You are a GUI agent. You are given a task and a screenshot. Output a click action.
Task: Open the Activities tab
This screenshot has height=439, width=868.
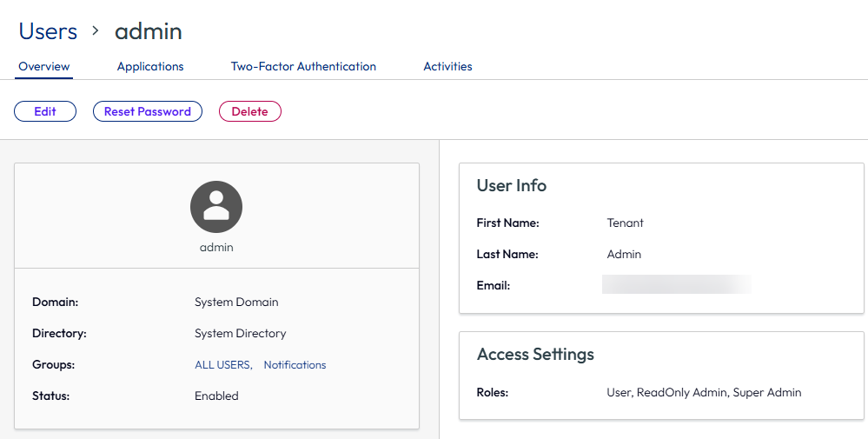pos(447,66)
